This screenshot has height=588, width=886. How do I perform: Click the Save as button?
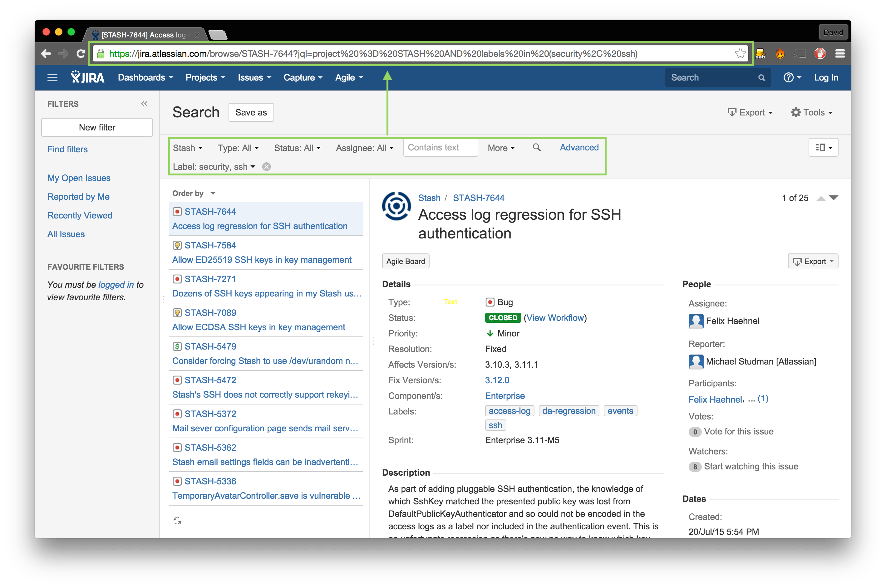[x=251, y=112]
